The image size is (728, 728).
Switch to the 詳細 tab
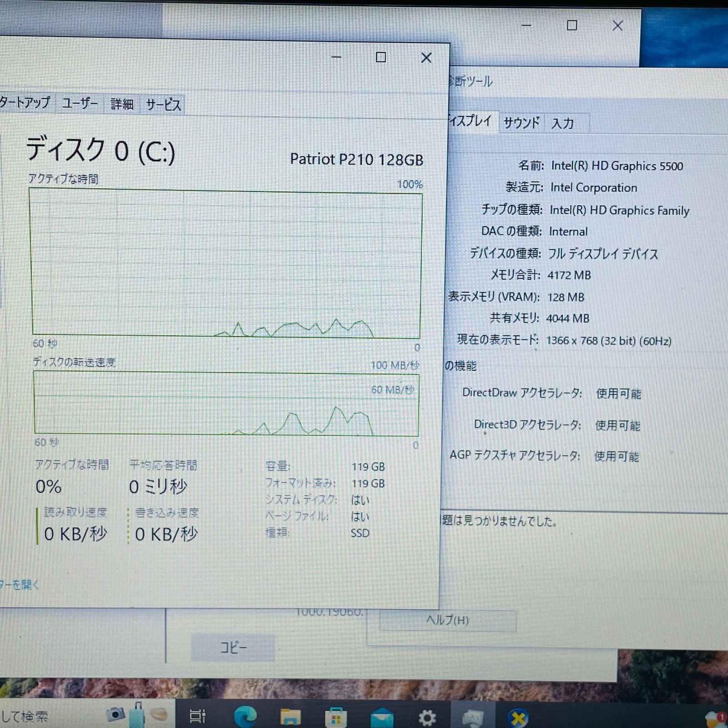pos(122,104)
